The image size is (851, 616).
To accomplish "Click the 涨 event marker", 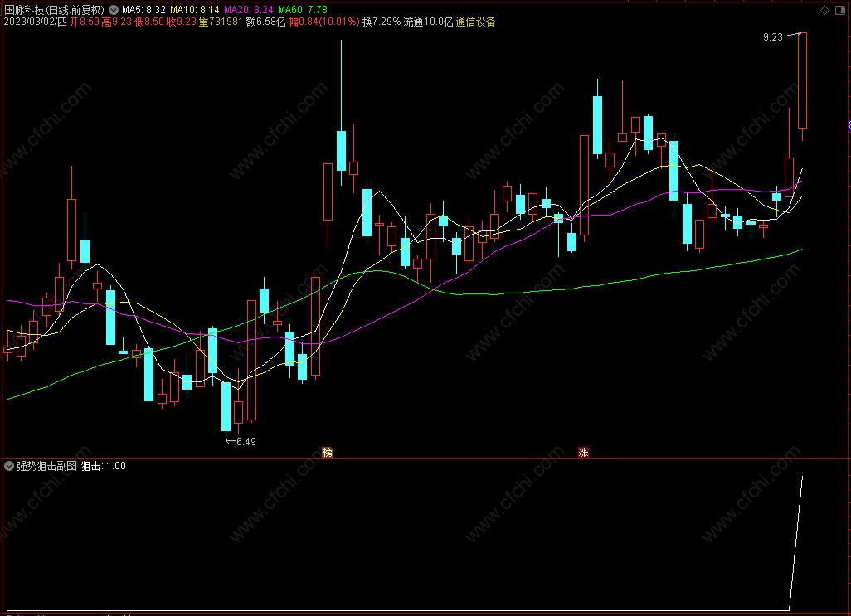I will (583, 452).
